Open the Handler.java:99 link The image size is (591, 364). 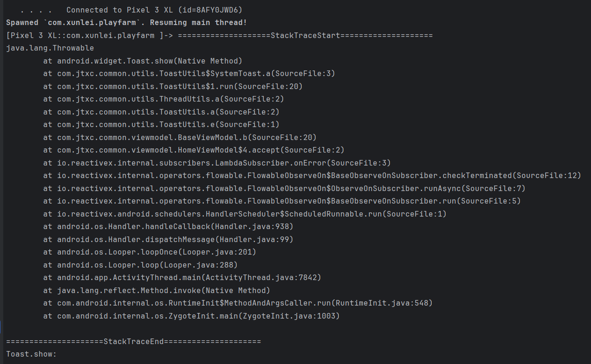tap(254, 239)
